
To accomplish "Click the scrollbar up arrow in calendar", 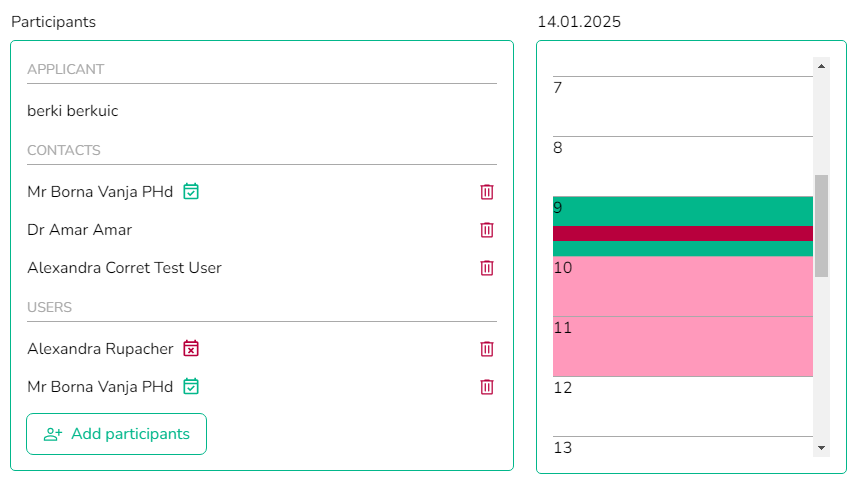I will point(821,66).
